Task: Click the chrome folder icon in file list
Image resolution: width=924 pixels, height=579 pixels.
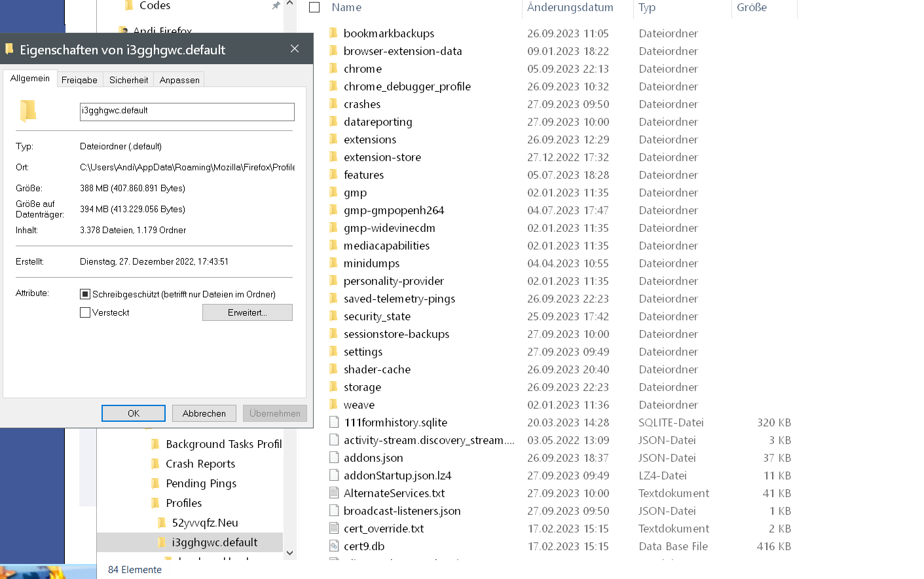Action: click(333, 69)
